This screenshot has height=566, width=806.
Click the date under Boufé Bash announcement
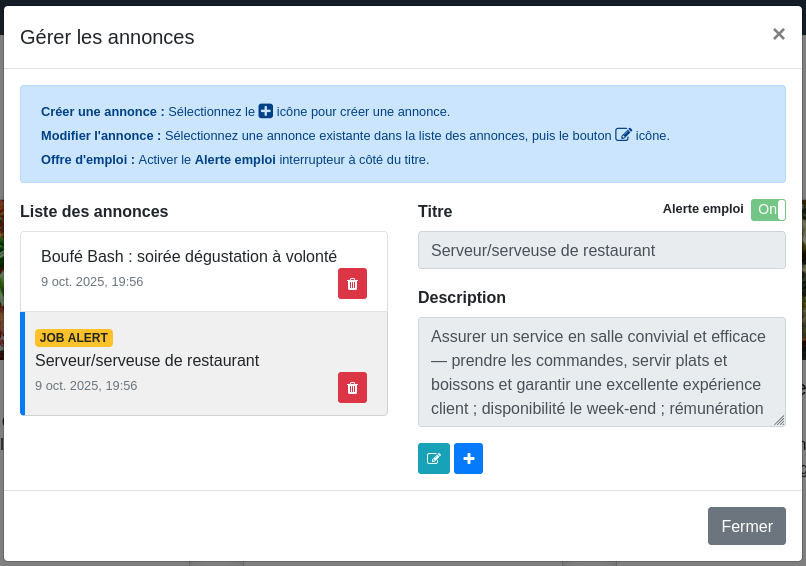click(x=92, y=282)
